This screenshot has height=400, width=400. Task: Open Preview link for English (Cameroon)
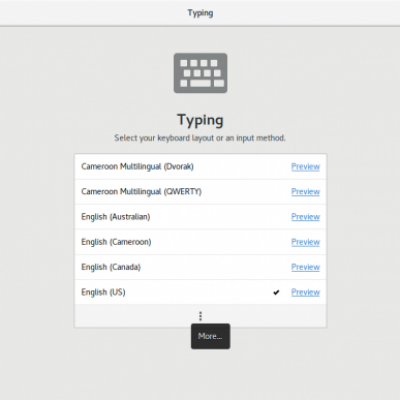click(x=305, y=242)
